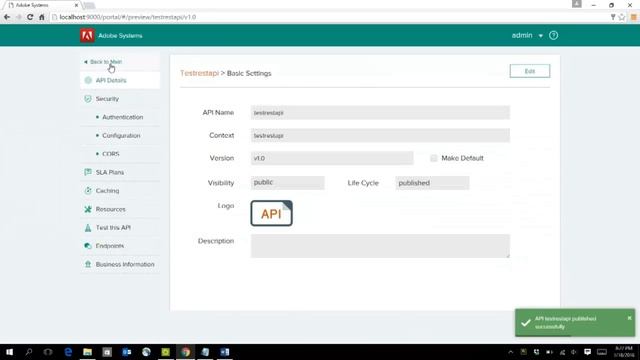Click the Caching icon

88,191
